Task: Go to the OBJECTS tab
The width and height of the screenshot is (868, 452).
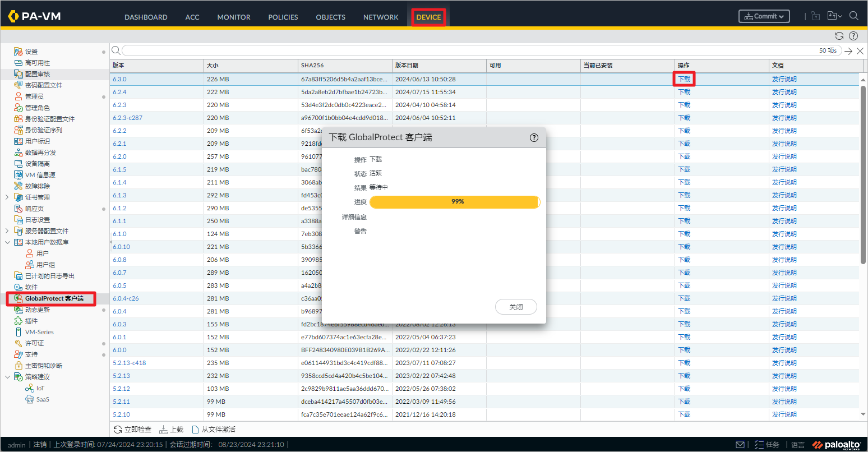Action: coord(331,17)
